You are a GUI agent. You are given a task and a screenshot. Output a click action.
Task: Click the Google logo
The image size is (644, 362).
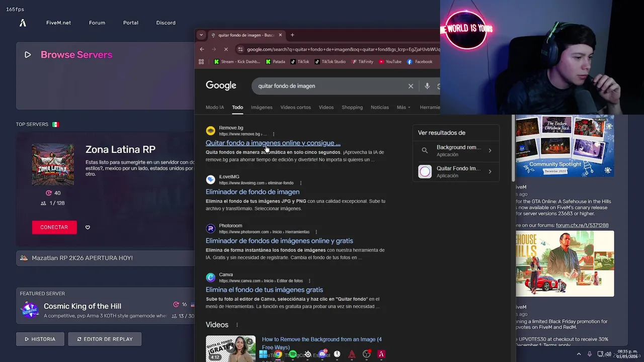[x=221, y=85]
